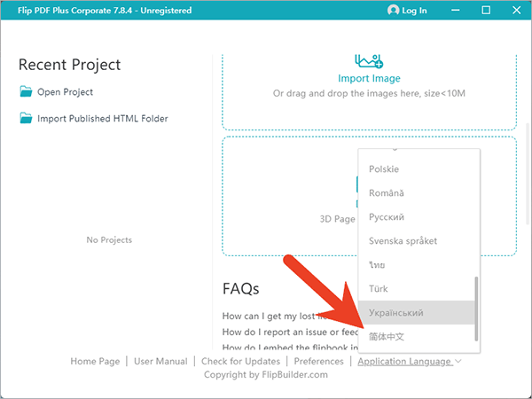Image resolution: width=532 pixels, height=399 pixels.
Task: Maximize the Flip PDF Plus window
Action: 486,10
